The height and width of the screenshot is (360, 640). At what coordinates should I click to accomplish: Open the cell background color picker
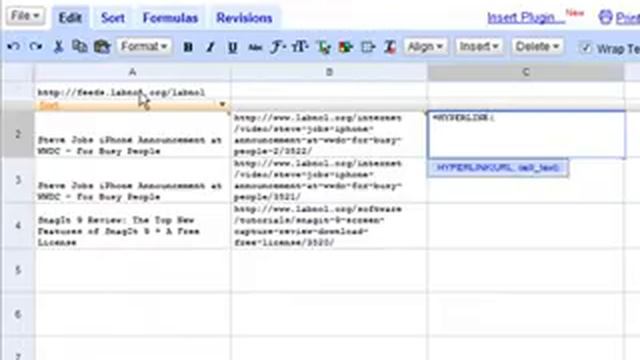(x=346, y=47)
